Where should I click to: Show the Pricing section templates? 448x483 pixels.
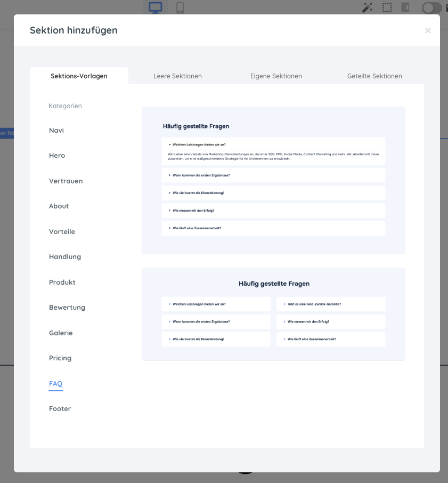click(60, 358)
